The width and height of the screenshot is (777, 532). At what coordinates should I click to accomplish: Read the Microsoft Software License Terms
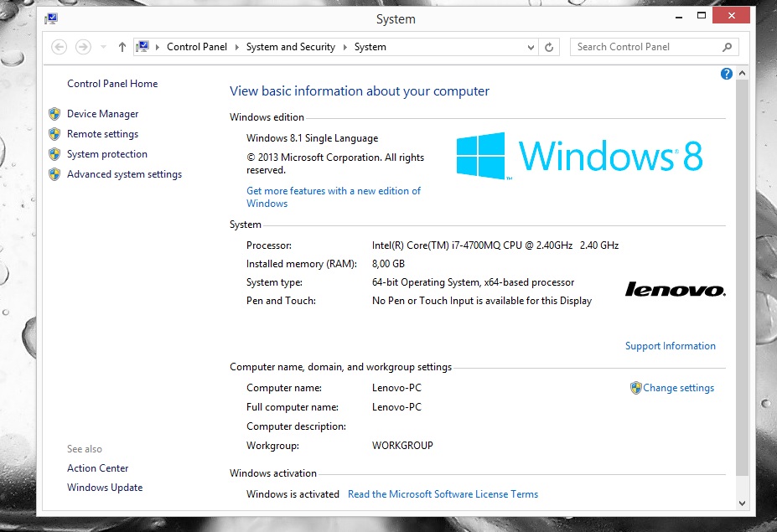tap(443, 494)
